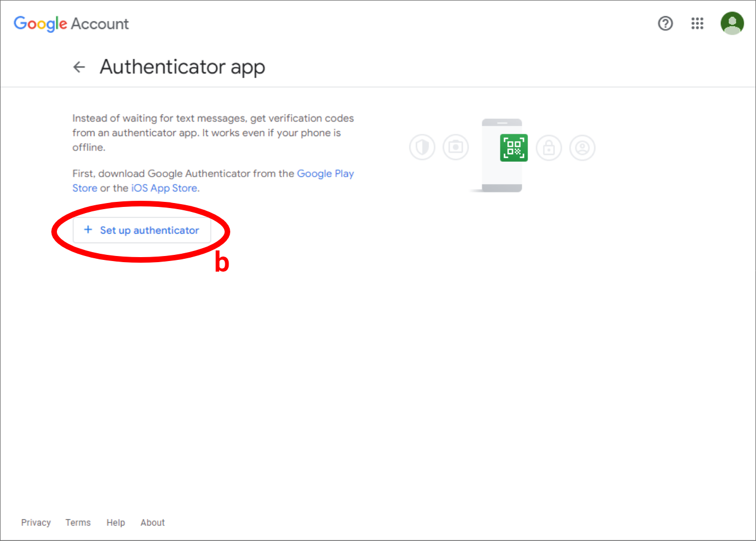Open the Help footer link
The width and height of the screenshot is (756, 541).
(116, 523)
